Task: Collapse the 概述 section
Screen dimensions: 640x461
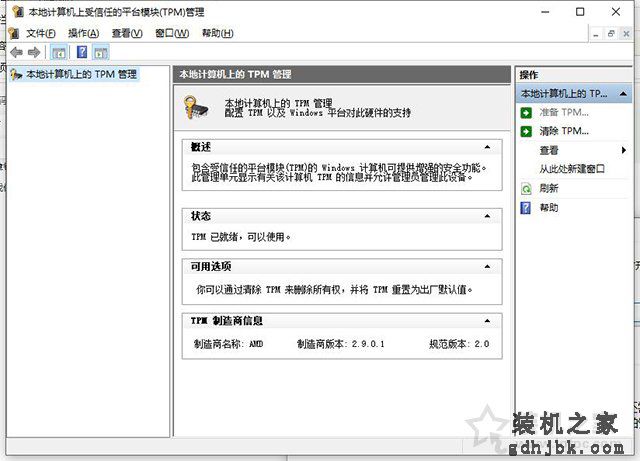Action: [487, 147]
